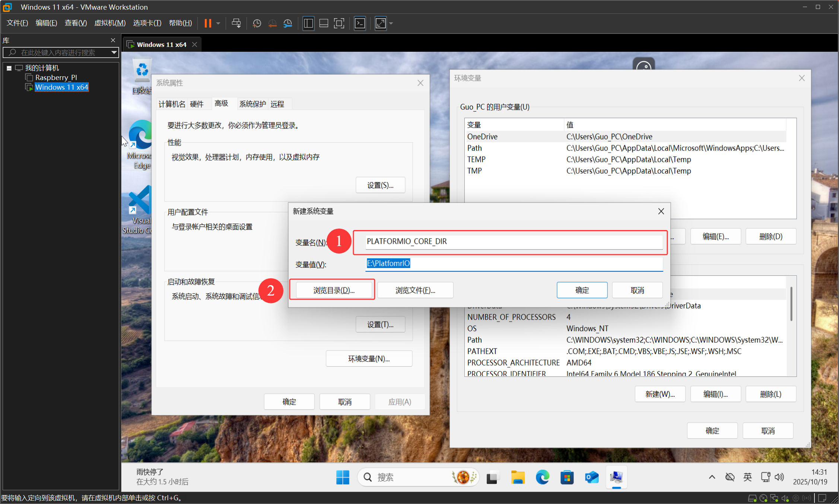This screenshot has width=839, height=504.
Task: Click the hard disk device status icon
Action: click(x=752, y=498)
